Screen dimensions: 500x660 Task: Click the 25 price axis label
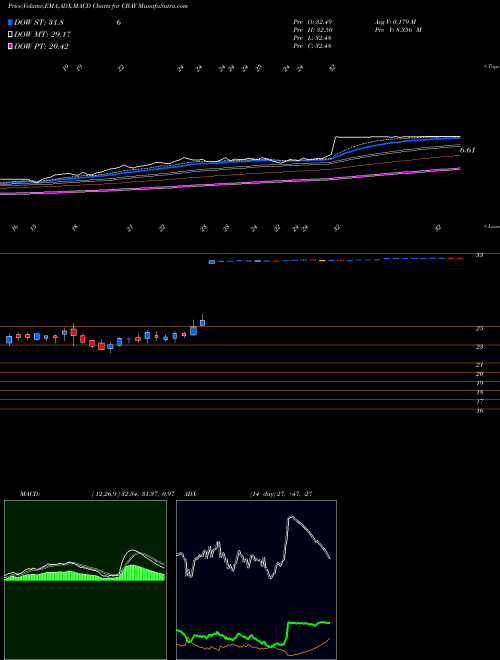479,329
